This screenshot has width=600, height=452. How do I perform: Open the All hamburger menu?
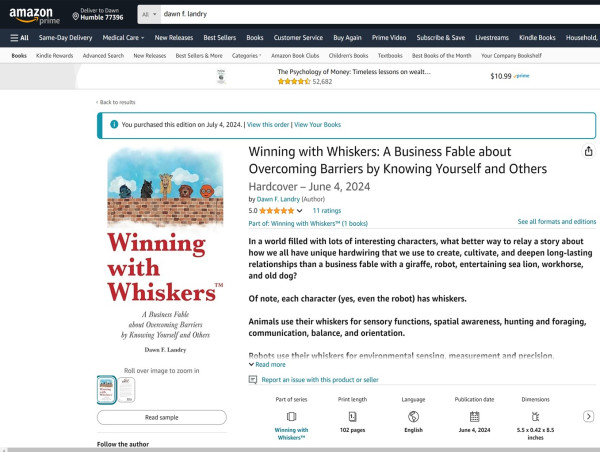[20, 38]
